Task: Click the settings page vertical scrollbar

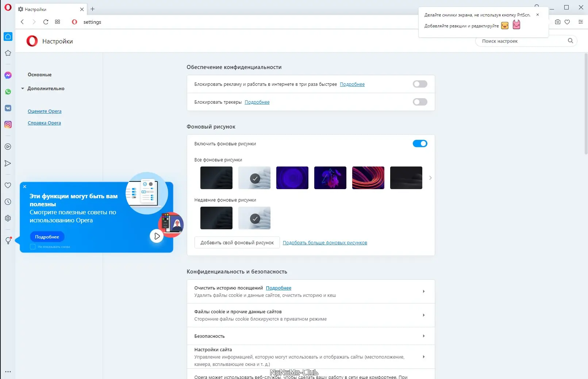Action: click(586, 104)
